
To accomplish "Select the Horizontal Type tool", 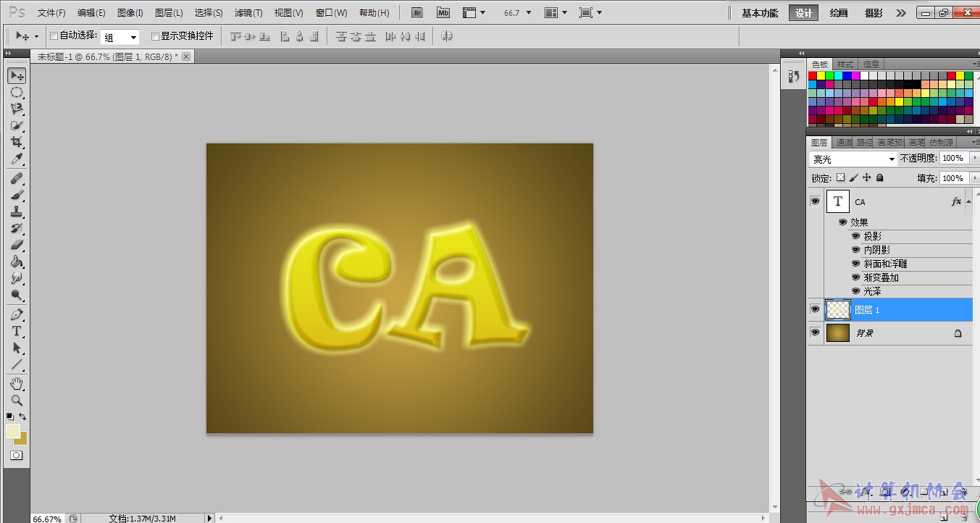I will (16, 331).
